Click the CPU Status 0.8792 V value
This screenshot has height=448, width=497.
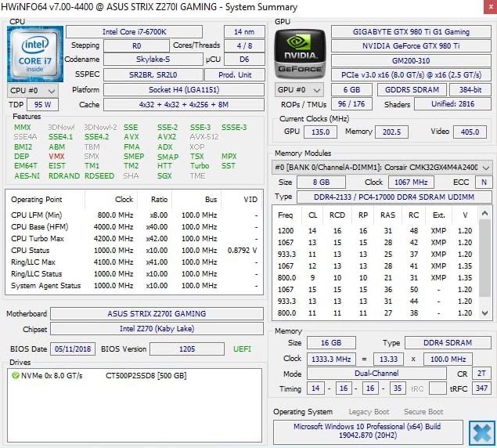click(x=242, y=251)
